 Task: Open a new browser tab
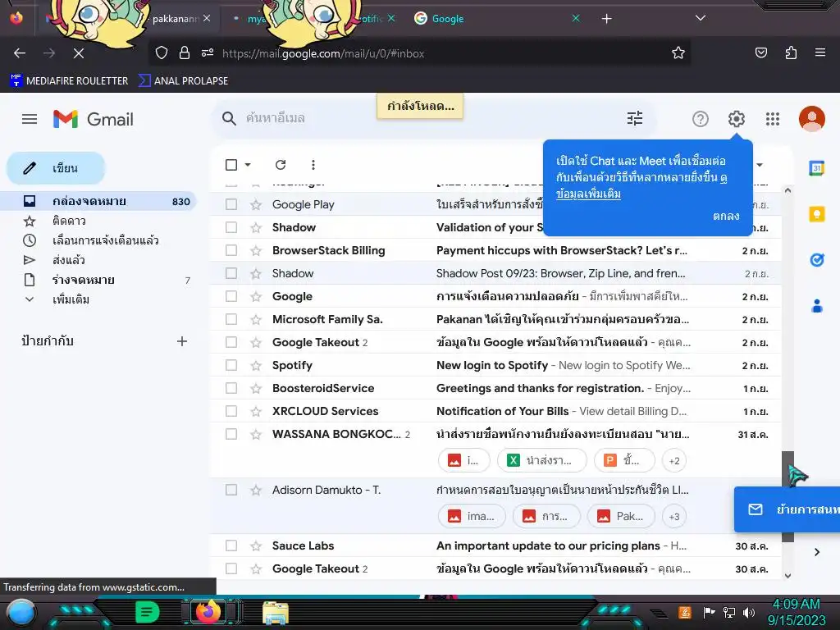coord(606,19)
